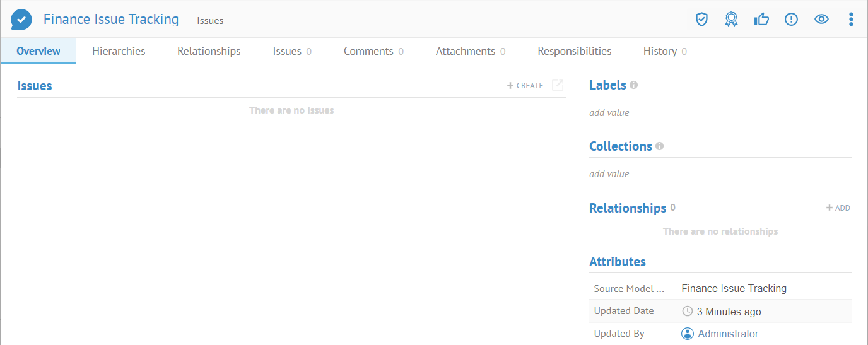868x345 pixels.
Task: Select the Attachments tab
Action: click(x=470, y=51)
